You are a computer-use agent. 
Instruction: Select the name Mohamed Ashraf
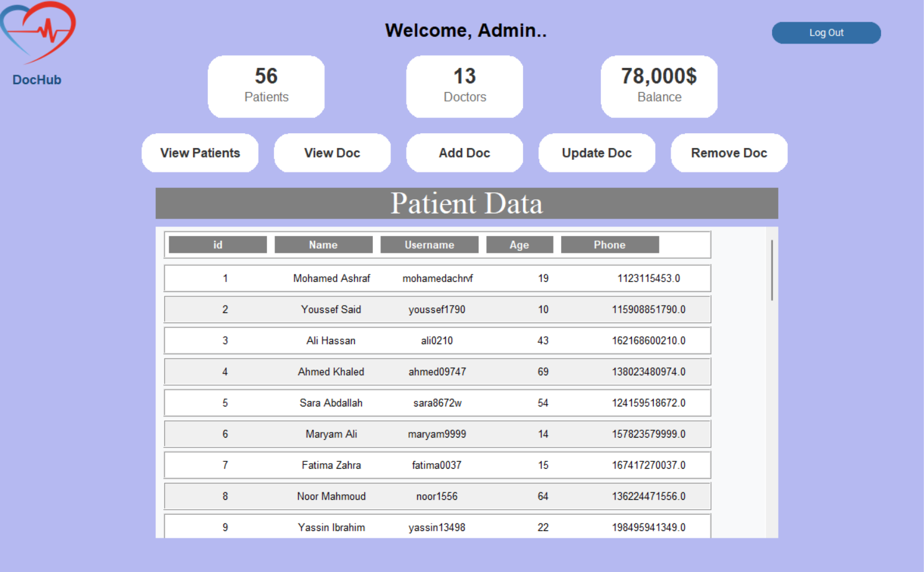pos(331,278)
